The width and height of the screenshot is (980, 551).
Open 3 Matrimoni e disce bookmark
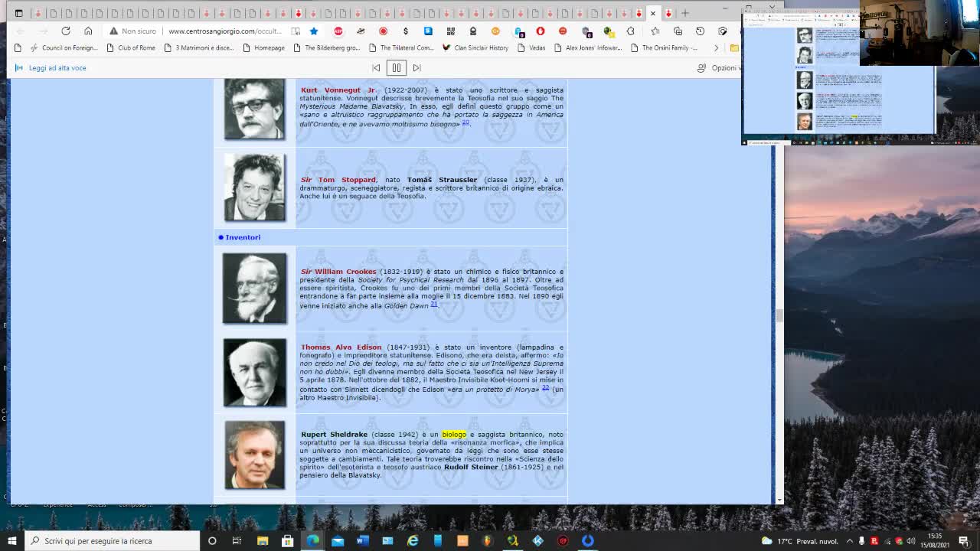[199, 47]
